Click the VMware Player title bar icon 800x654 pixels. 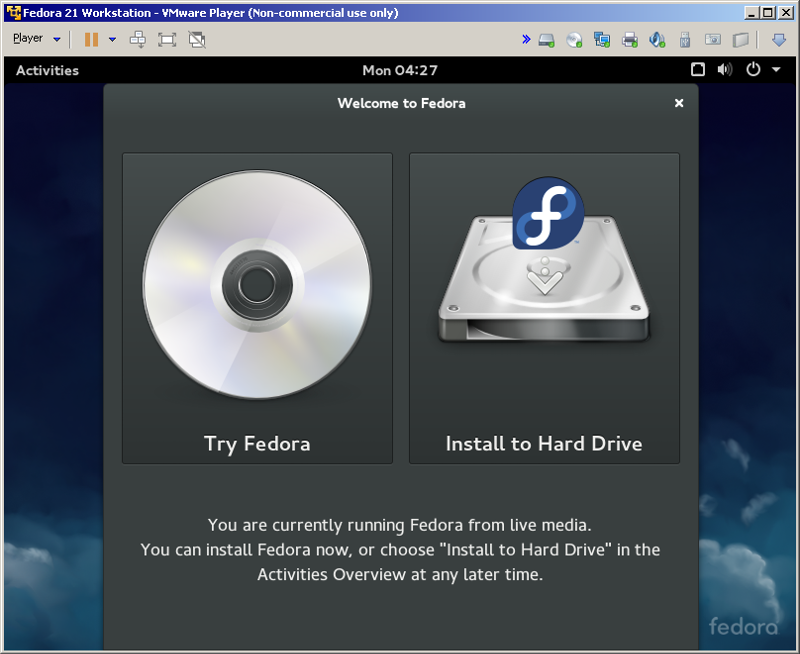click(14, 12)
